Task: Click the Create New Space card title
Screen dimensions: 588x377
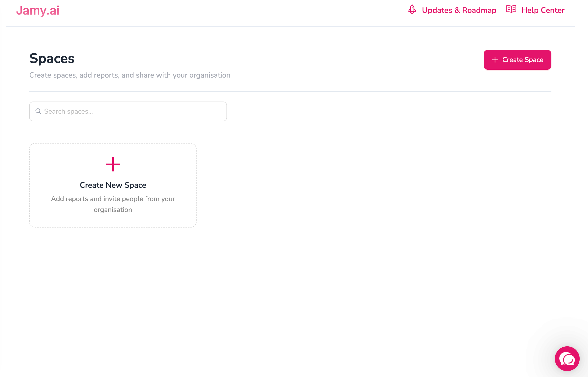Action: pyautogui.click(x=113, y=185)
